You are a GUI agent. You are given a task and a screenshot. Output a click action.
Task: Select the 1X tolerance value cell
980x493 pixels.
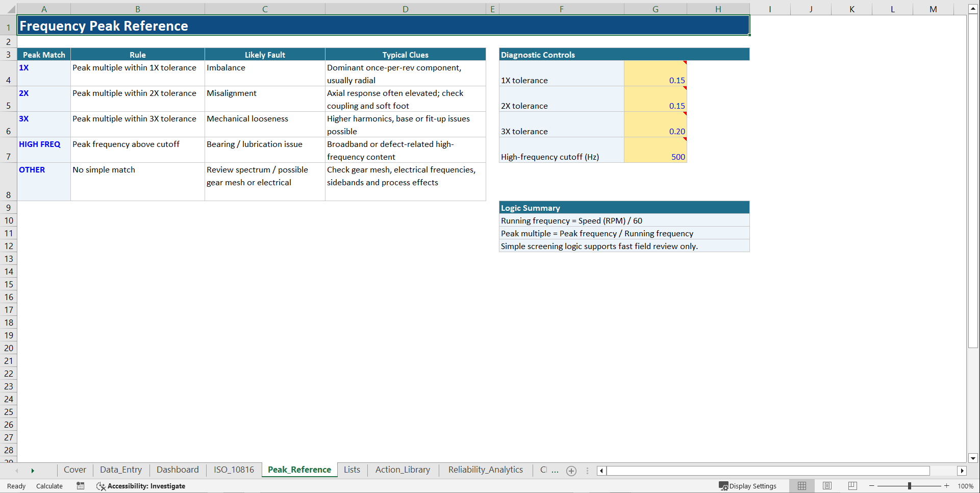(656, 73)
